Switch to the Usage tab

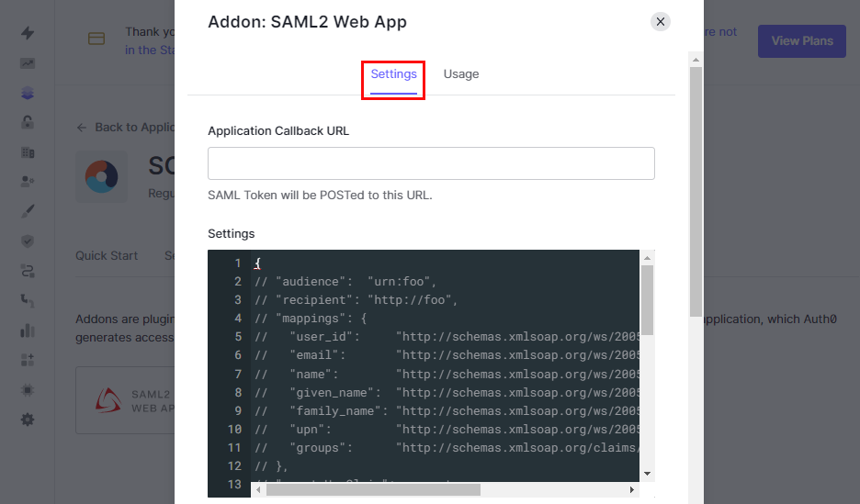[461, 74]
